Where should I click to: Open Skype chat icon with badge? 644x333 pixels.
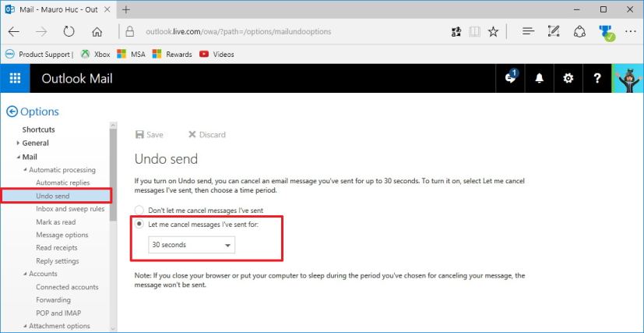click(511, 78)
